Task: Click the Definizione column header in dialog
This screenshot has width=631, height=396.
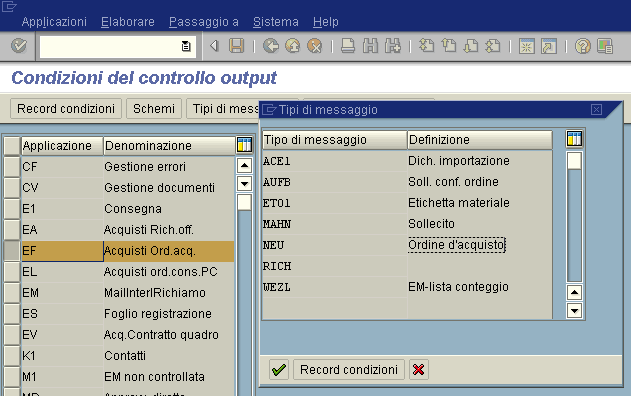Action: [x=480, y=140]
